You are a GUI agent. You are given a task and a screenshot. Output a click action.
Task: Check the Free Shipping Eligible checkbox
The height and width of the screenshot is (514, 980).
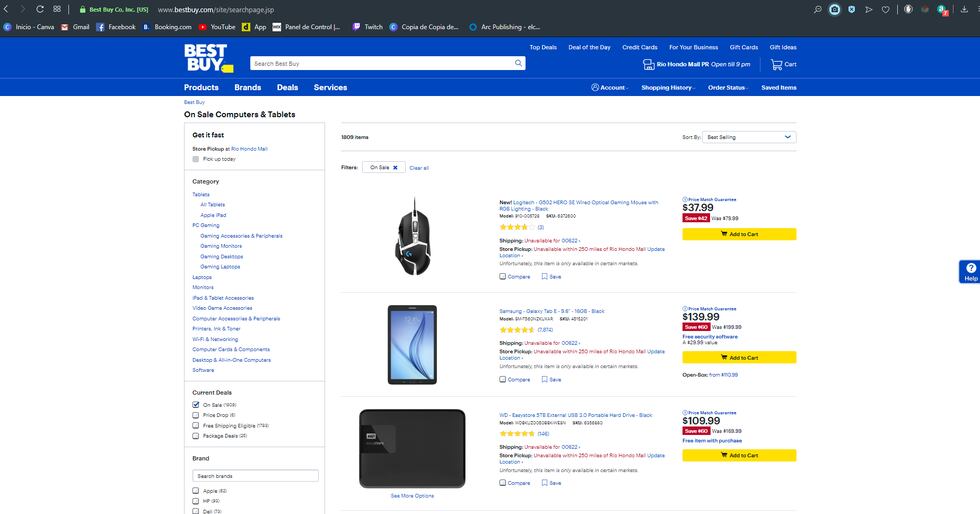[196, 426]
